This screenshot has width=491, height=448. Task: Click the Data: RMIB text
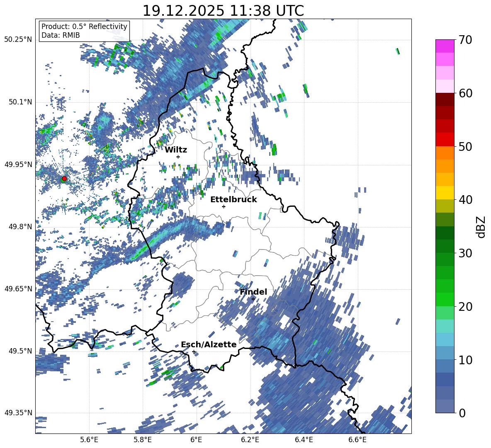coord(61,35)
